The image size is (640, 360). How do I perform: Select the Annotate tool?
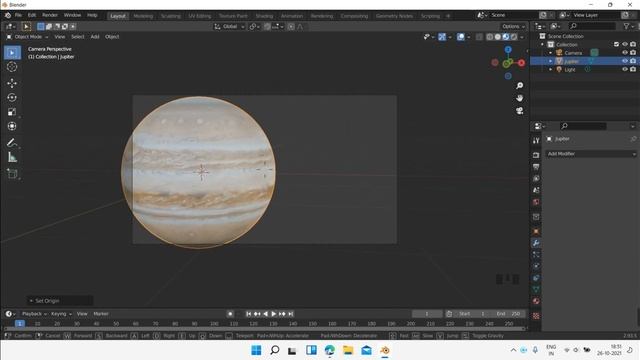pyautogui.click(x=12, y=143)
